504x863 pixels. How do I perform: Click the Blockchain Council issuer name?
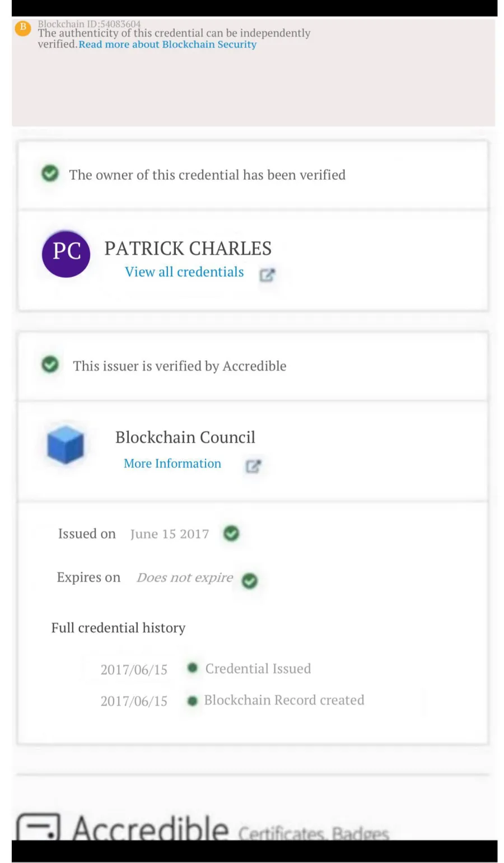click(185, 437)
